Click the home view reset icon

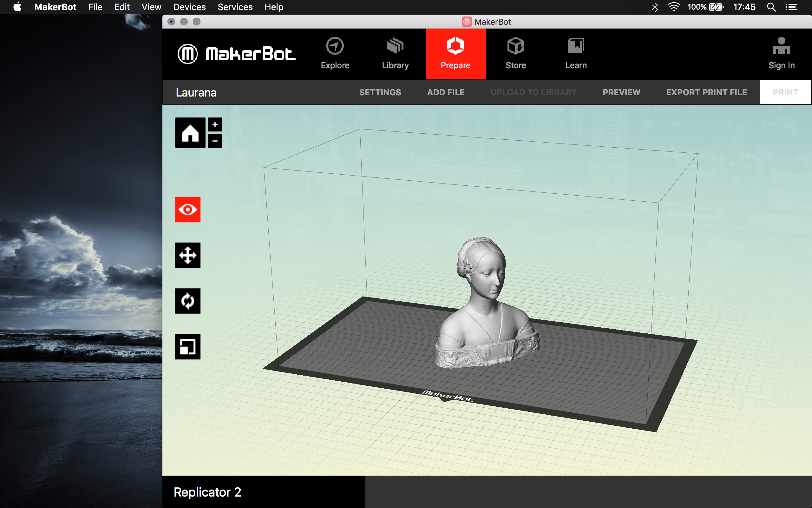(190, 133)
